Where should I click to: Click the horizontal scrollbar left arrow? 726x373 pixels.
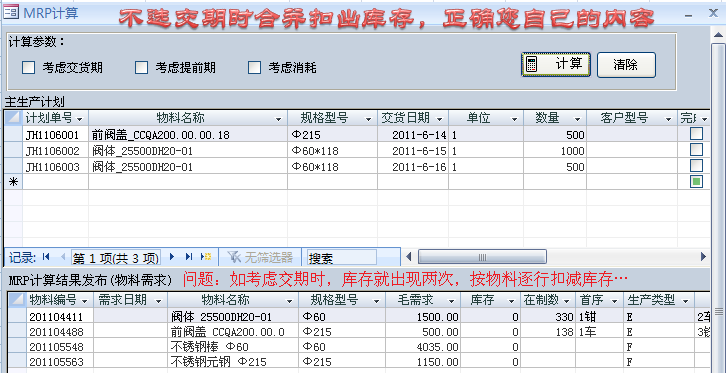click(408, 257)
